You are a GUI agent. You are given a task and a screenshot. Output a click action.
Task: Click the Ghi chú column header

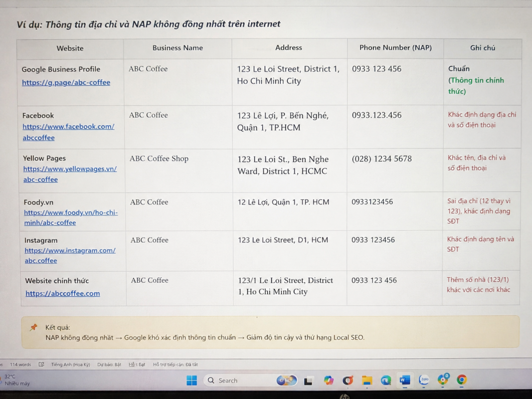(483, 48)
